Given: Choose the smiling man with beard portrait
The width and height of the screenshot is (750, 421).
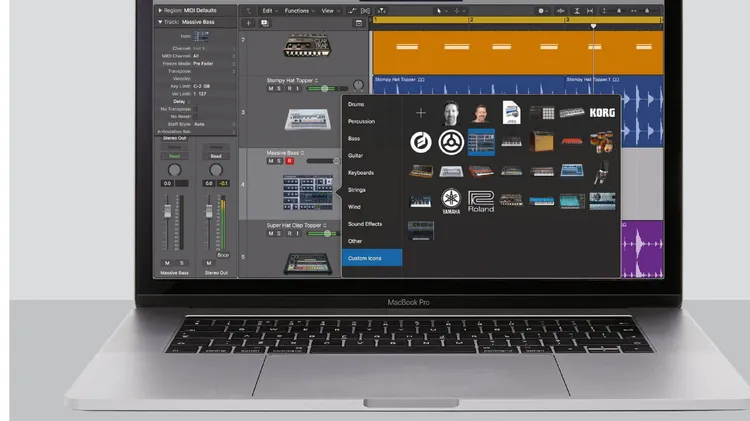Looking at the screenshot, I should (x=481, y=113).
